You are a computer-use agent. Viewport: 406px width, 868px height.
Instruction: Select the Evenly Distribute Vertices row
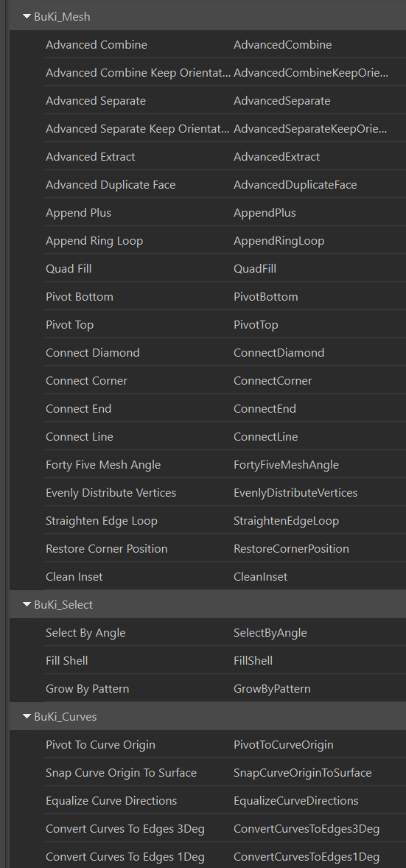[111, 493]
